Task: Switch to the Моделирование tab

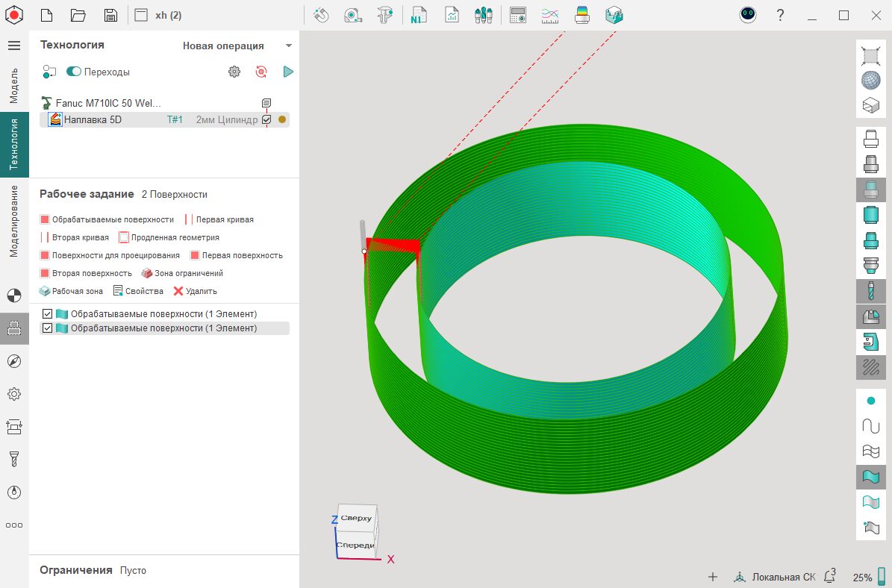Action: (14, 222)
